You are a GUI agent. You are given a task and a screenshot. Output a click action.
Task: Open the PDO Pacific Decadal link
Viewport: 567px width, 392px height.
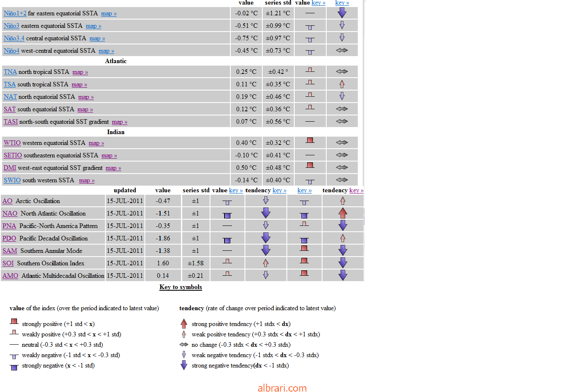(9, 238)
